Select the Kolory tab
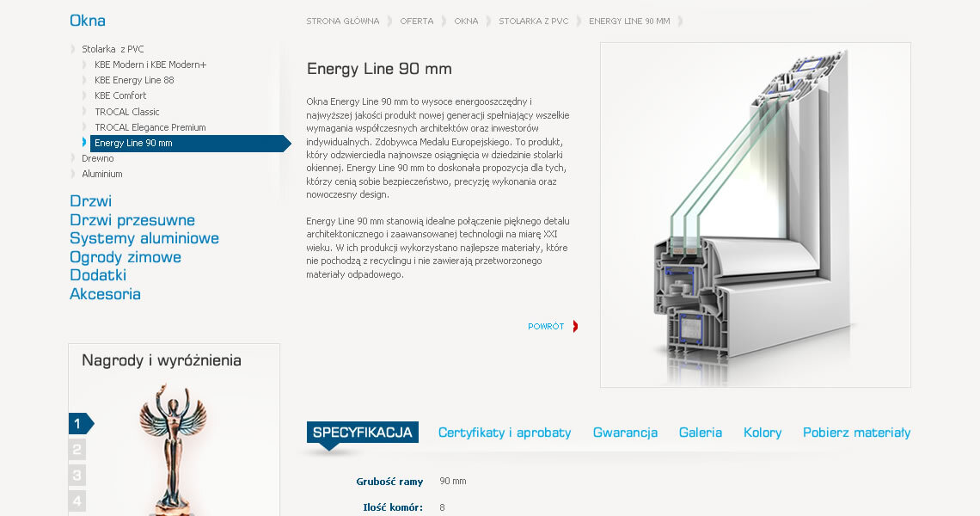Image resolution: width=980 pixels, height=516 pixels. pyautogui.click(x=763, y=433)
